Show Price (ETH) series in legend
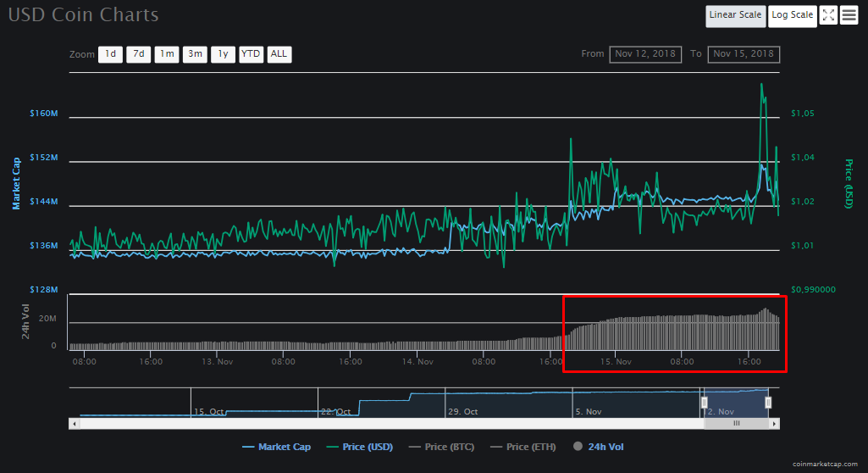The height and width of the screenshot is (473, 868). [526, 447]
